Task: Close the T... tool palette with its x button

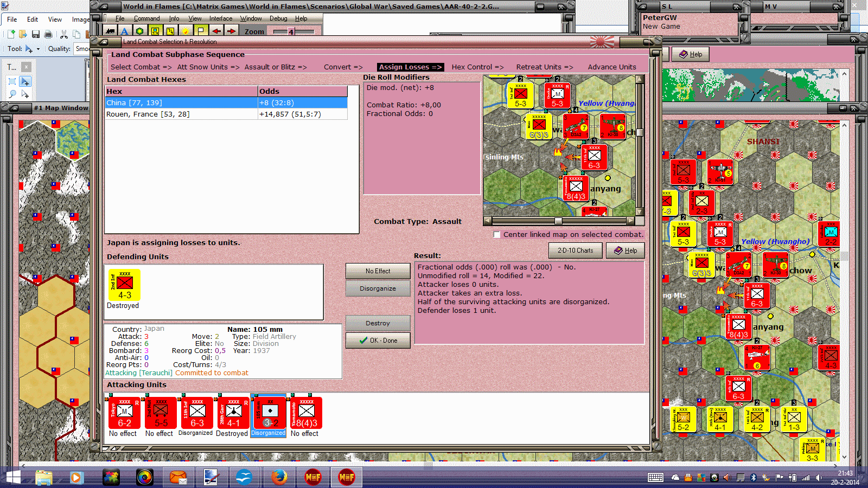Action: 26,67
